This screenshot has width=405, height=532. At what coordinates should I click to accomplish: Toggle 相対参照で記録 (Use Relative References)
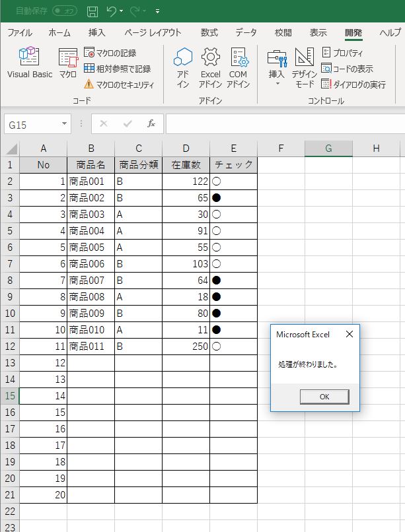pyautogui.click(x=118, y=69)
